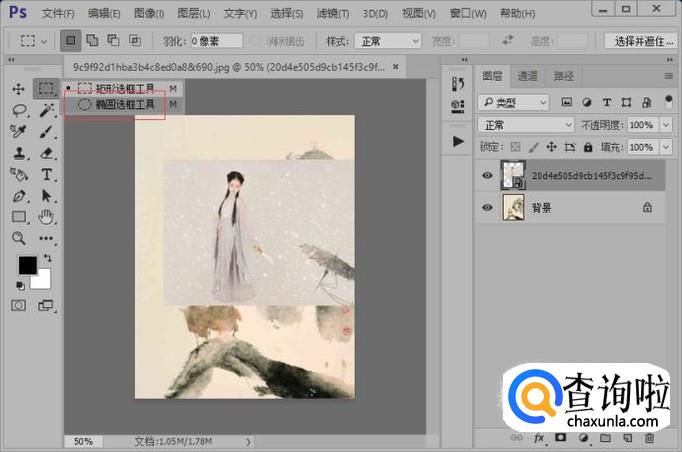Expand the 类型 layer filter dropdown
The height and width of the screenshot is (452, 682).
pos(514,102)
